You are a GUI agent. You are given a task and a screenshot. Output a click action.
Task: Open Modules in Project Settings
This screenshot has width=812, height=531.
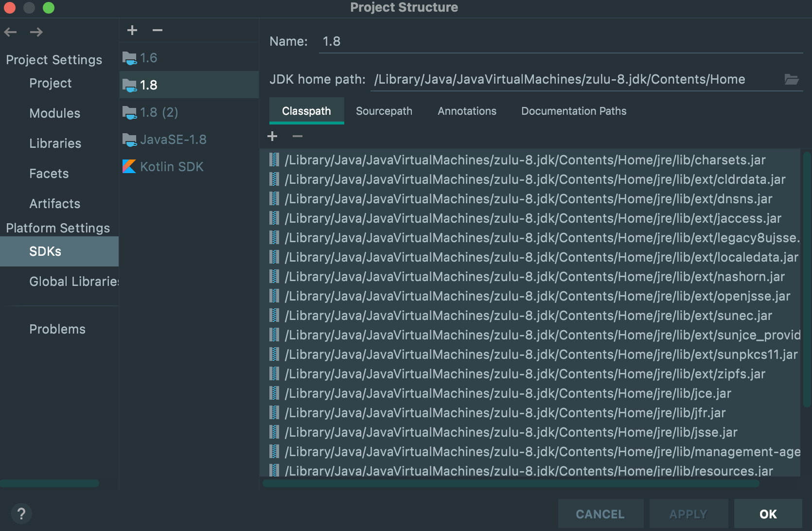tap(54, 113)
